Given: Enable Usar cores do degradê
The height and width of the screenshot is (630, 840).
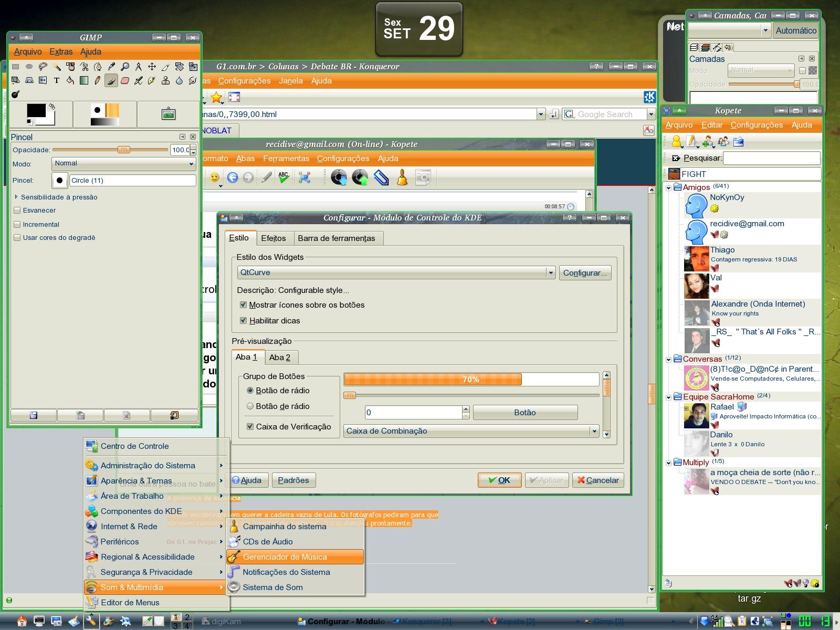Looking at the screenshot, I should (x=17, y=237).
